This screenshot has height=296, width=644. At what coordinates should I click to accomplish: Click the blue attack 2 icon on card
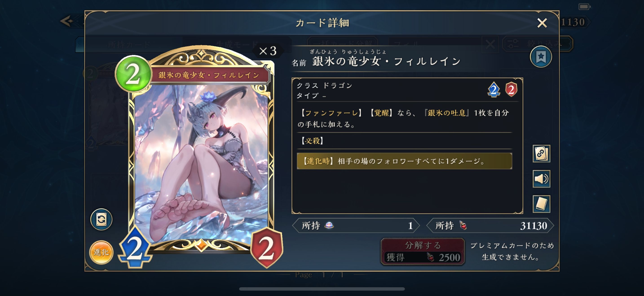tap(135, 248)
